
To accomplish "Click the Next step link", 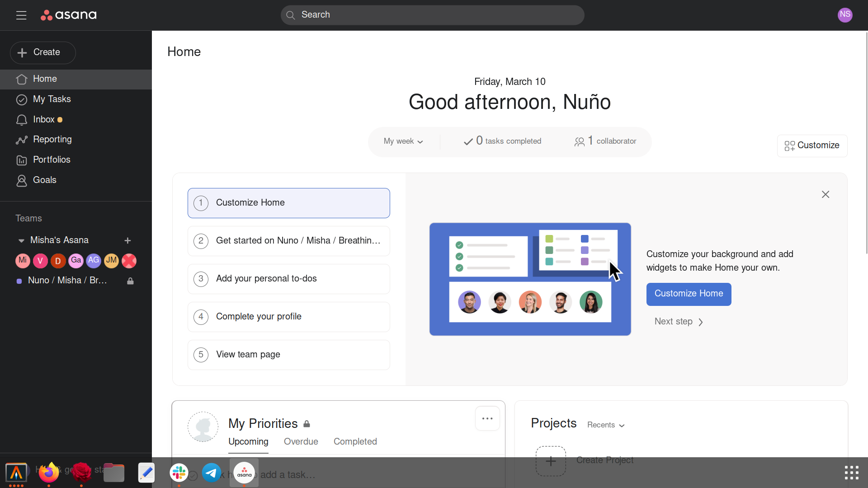I will coord(678,322).
